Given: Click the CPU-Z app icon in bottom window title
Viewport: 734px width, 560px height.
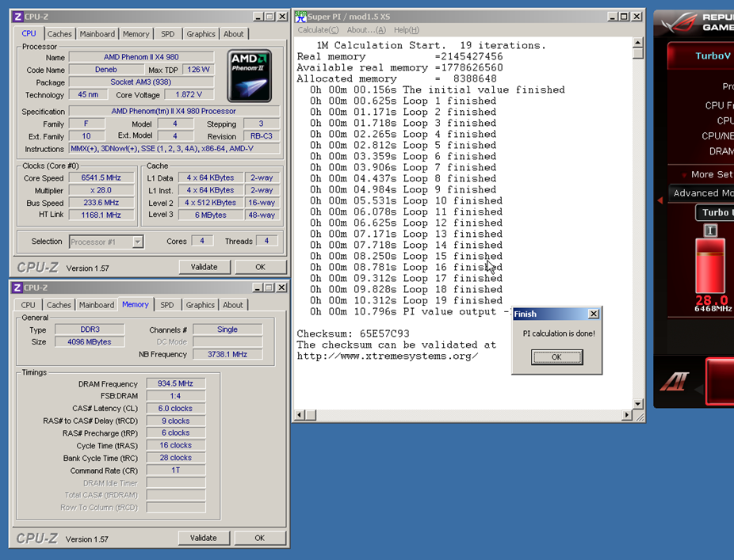Looking at the screenshot, I should 17,288.
